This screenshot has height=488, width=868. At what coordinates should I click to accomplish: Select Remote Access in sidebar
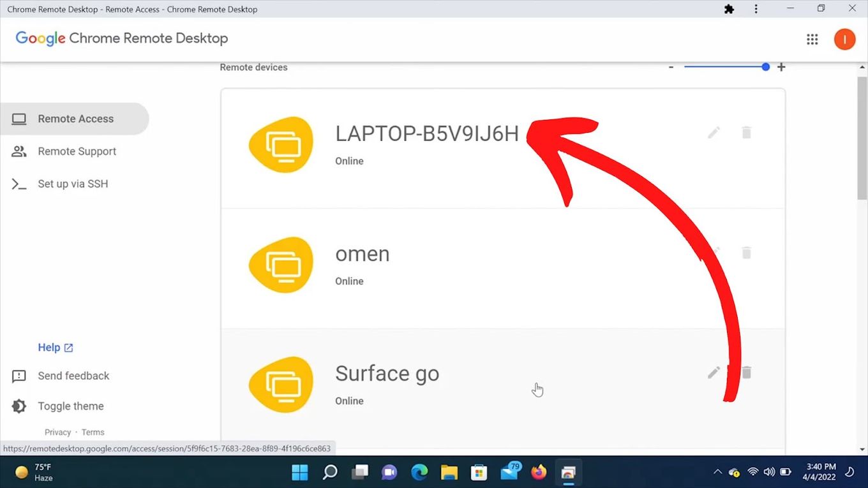pos(74,119)
